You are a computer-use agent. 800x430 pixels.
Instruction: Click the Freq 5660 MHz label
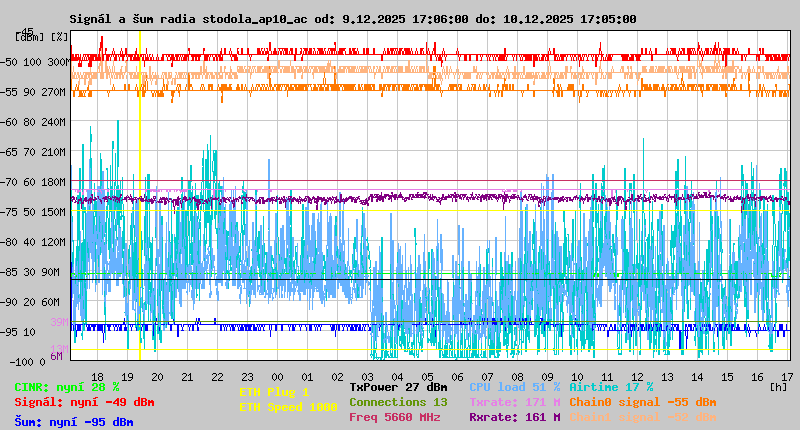click(x=394, y=417)
